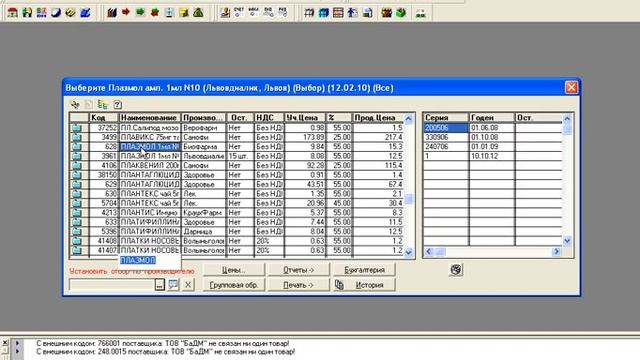Click the round icon below the series table
Screen dimensions: 640x360
[x=456, y=269]
